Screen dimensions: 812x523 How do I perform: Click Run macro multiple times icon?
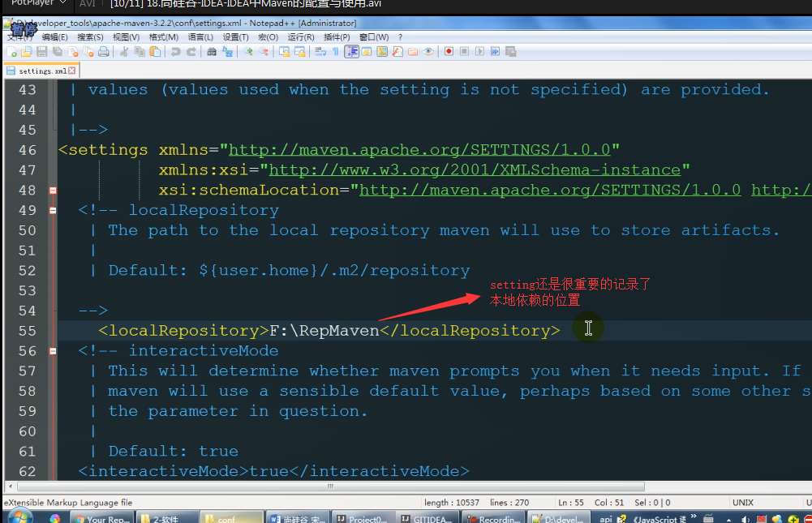point(496,52)
